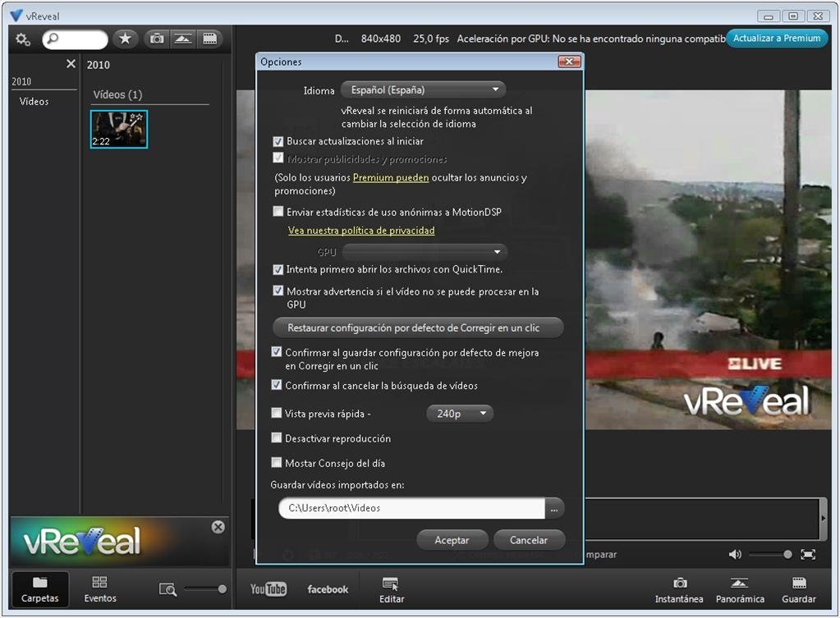This screenshot has height=618, width=840.
Task: Open the 240p resolution dropdown
Action: pos(460,414)
